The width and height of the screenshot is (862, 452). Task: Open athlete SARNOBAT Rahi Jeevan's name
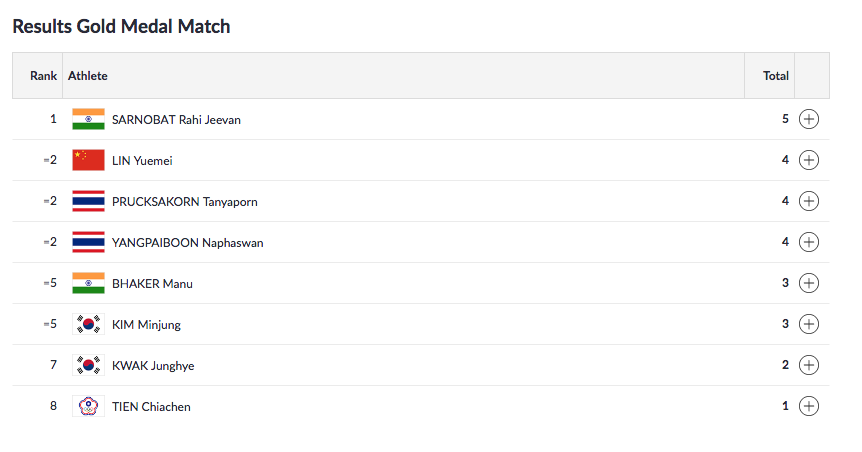[176, 120]
